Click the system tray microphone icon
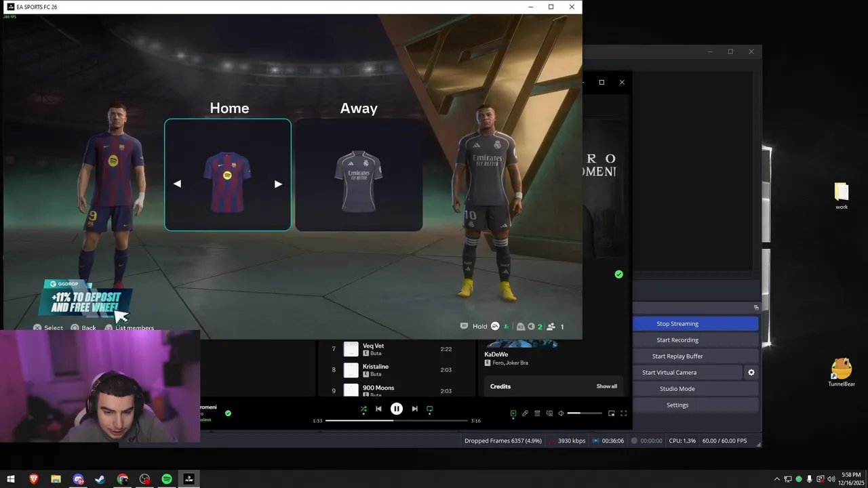The width and height of the screenshot is (868, 488). pos(810,479)
